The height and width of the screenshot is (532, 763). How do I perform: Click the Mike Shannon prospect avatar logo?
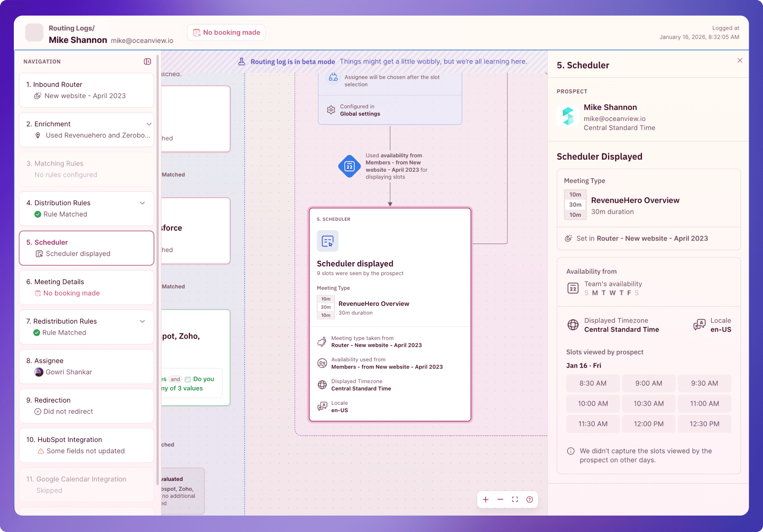tap(568, 117)
